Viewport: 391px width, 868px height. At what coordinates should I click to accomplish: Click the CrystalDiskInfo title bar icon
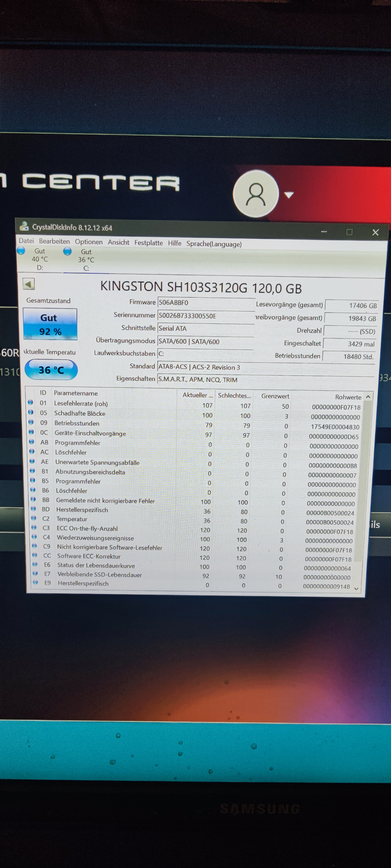tap(24, 226)
